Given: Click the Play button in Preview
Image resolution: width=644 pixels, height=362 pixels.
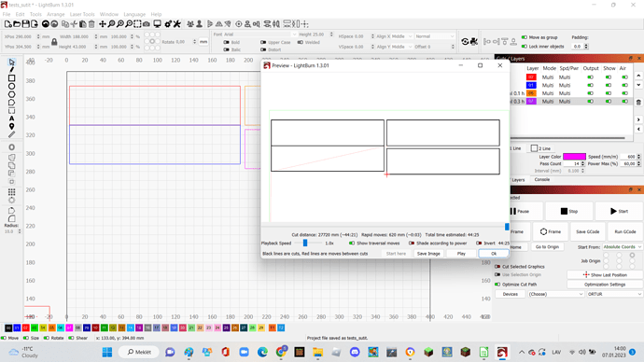Looking at the screenshot, I should [x=461, y=253].
